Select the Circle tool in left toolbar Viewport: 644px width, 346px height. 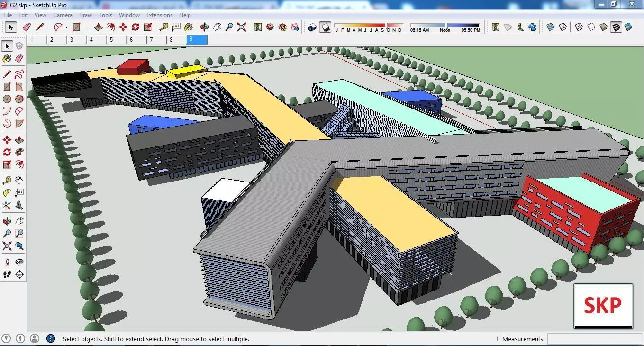point(7,99)
